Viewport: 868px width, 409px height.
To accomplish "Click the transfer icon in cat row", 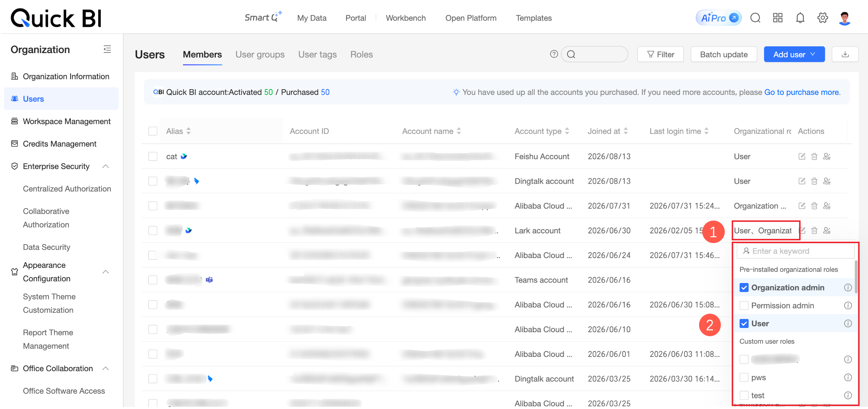I will coord(827,156).
